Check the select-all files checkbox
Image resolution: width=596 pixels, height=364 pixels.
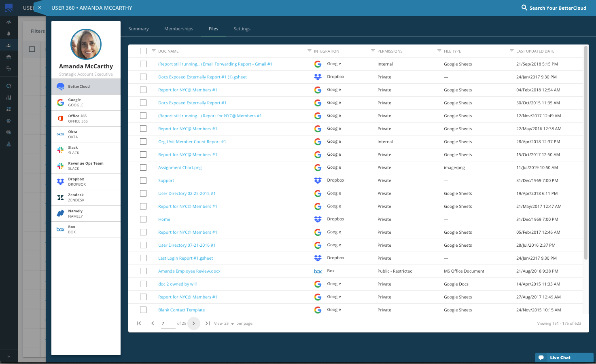(143, 51)
